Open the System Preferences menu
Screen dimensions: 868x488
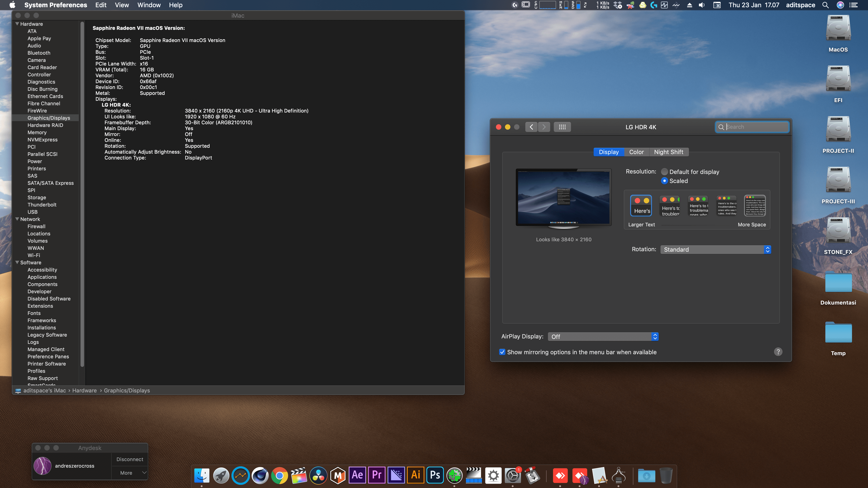[x=56, y=5]
